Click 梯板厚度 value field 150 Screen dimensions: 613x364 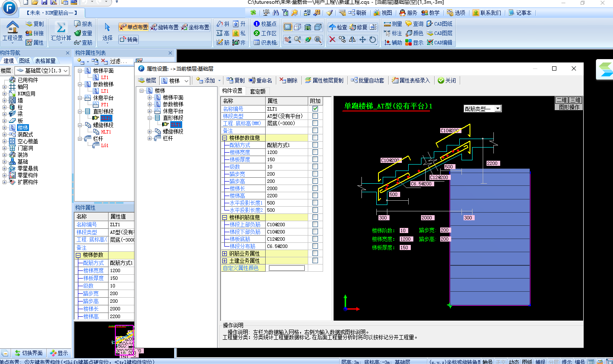point(287,159)
